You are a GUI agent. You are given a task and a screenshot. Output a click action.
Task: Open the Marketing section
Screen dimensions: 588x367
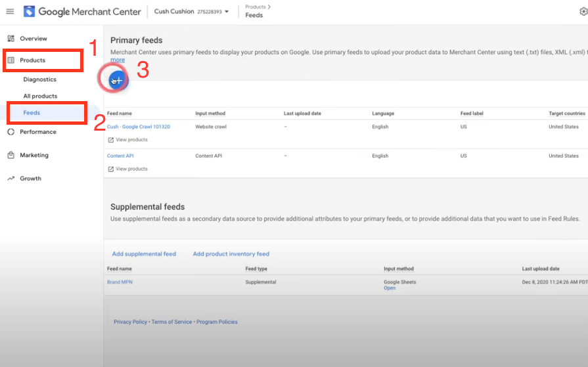tap(34, 155)
